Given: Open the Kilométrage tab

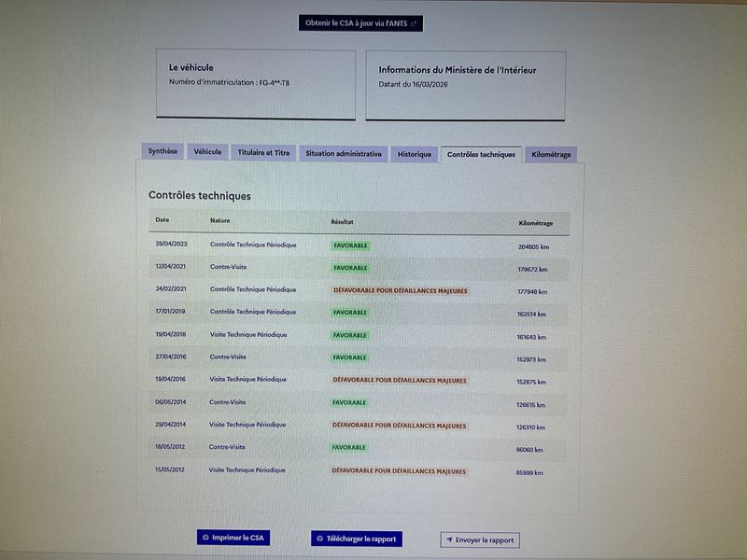Looking at the screenshot, I should (x=551, y=155).
